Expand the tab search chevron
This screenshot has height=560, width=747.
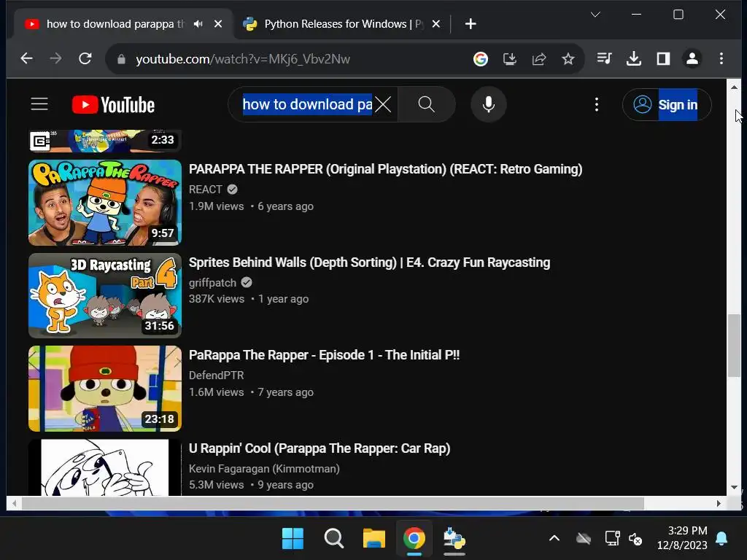pos(595,15)
